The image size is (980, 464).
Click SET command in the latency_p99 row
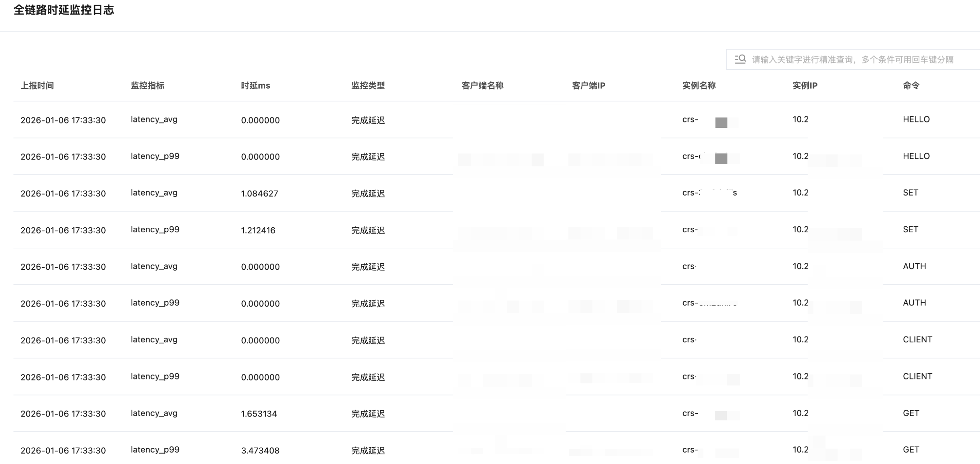click(910, 229)
